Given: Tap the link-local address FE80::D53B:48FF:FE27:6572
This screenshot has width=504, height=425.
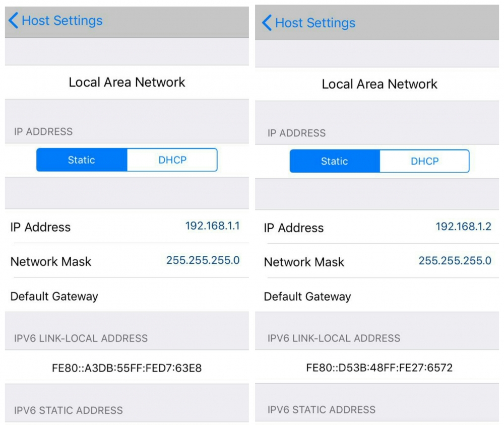Looking at the screenshot, I should coord(380,368).
